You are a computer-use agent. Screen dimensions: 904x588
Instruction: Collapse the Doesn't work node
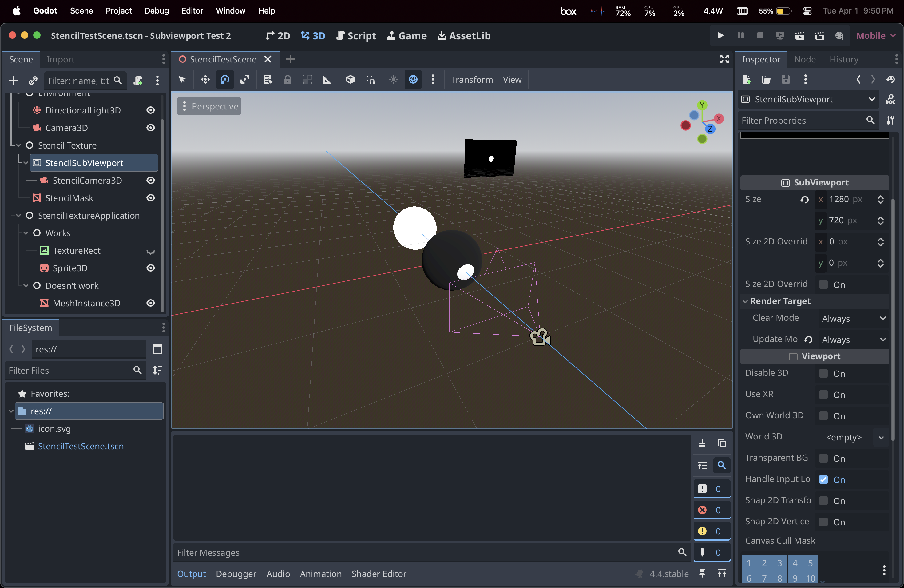(x=26, y=286)
